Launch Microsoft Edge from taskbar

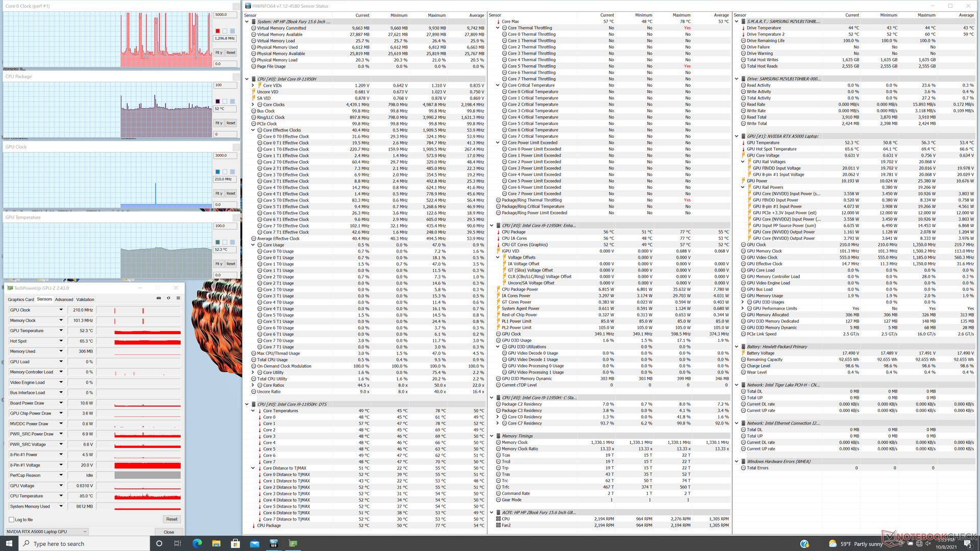click(197, 543)
